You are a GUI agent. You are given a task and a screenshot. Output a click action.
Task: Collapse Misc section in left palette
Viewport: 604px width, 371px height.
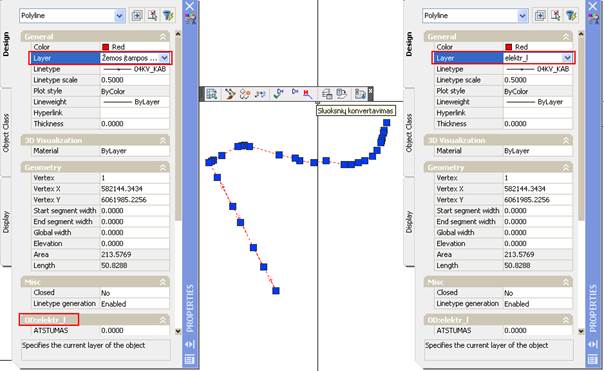[x=163, y=282]
